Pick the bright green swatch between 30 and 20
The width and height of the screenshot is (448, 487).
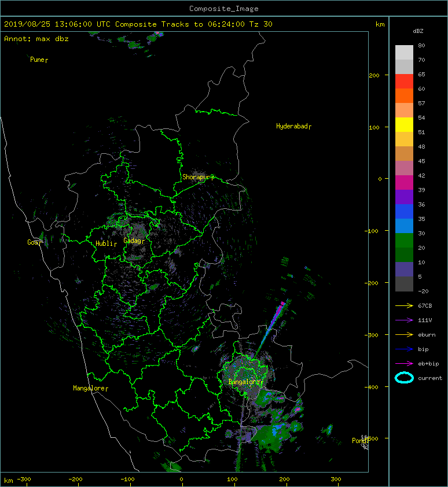pyautogui.click(x=404, y=241)
